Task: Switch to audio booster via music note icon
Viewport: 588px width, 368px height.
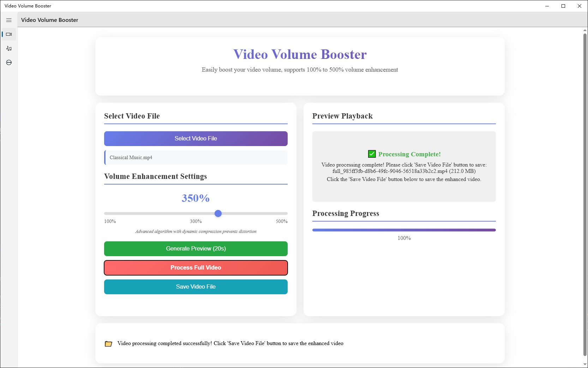Action: pyautogui.click(x=9, y=48)
